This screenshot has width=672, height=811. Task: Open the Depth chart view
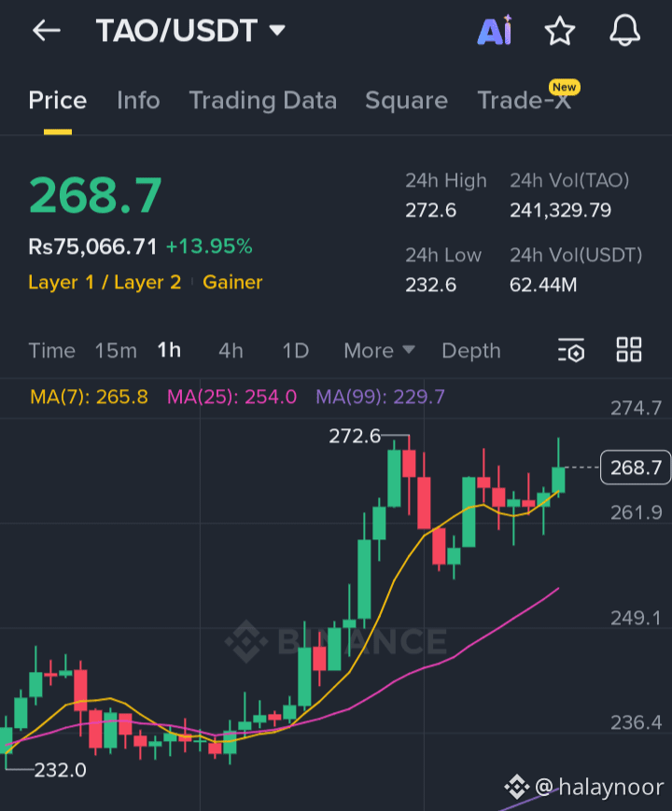coord(471,351)
